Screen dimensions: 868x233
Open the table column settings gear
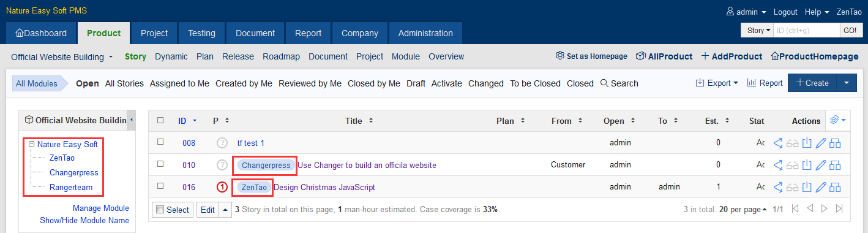(836, 120)
